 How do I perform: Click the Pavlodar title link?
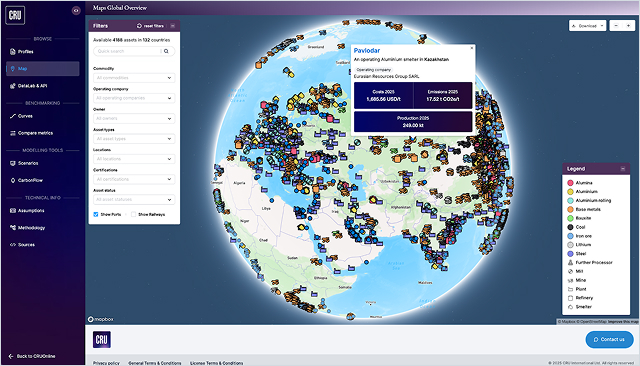tap(367, 51)
